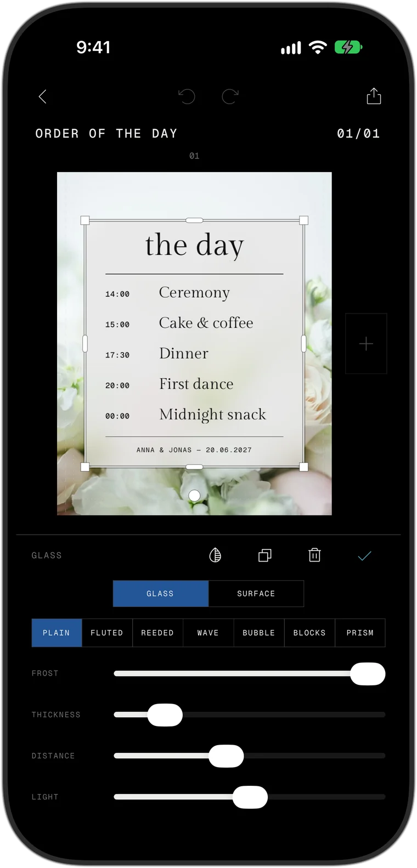417x868 pixels.
Task: Tap the 01/01 page counter
Action: [x=358, y=133]
